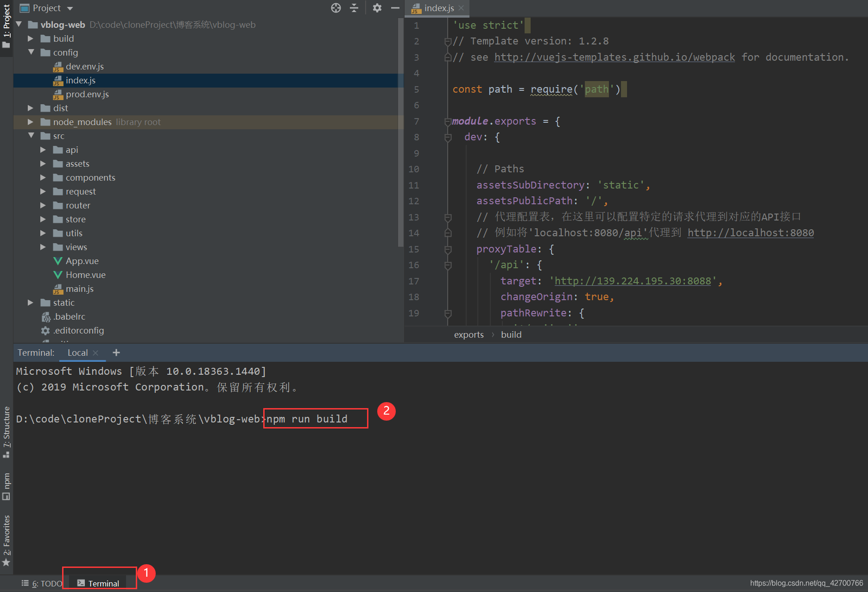Click the node_modules folder icon
The width and height of the screenshot is (868, 592).
(x=45, y=122)
